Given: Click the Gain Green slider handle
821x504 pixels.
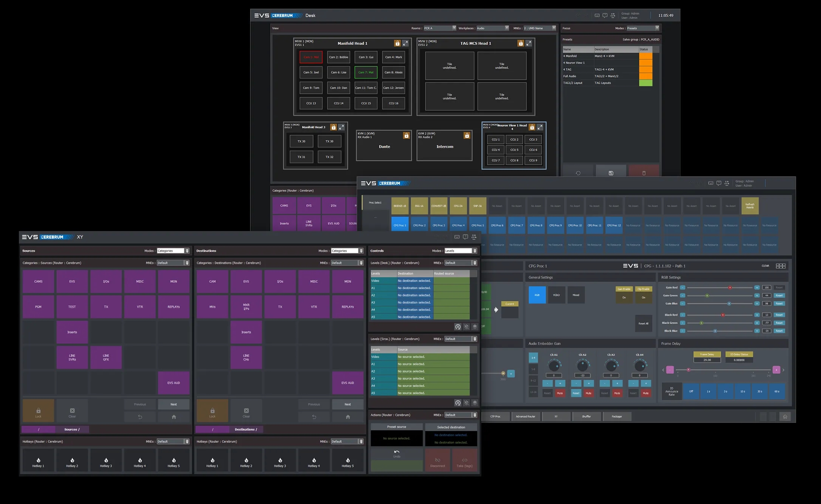Looking at the screenshot, I should tap(707, 296).
